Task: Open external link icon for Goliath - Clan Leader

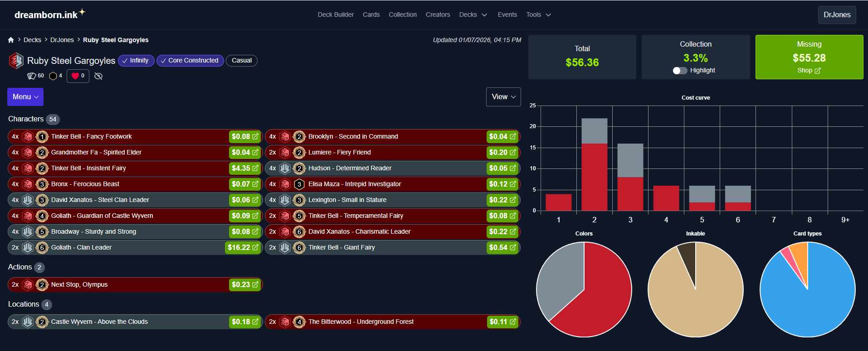Action: tap(255, 247)
